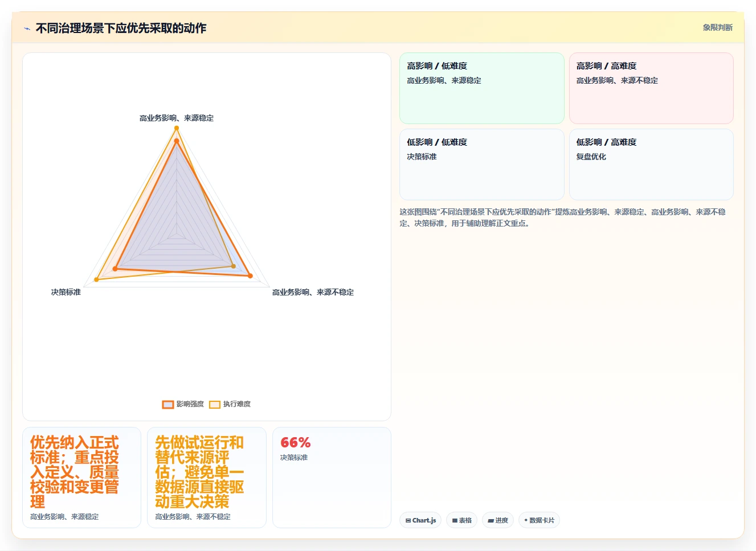Screen dimensions: 756x551
Task: Click the 执行难度 legend label
Action: point(237,404)
